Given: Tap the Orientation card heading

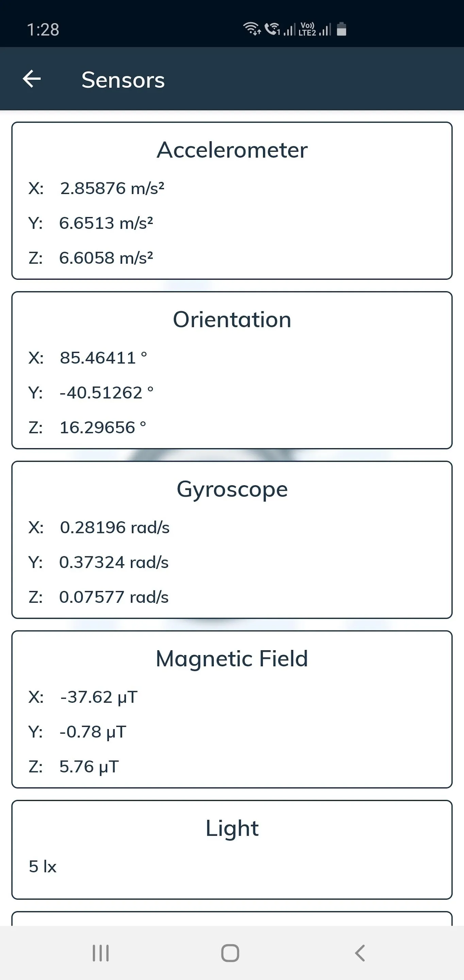Looking at the screenshot, I should pos(232,320).
